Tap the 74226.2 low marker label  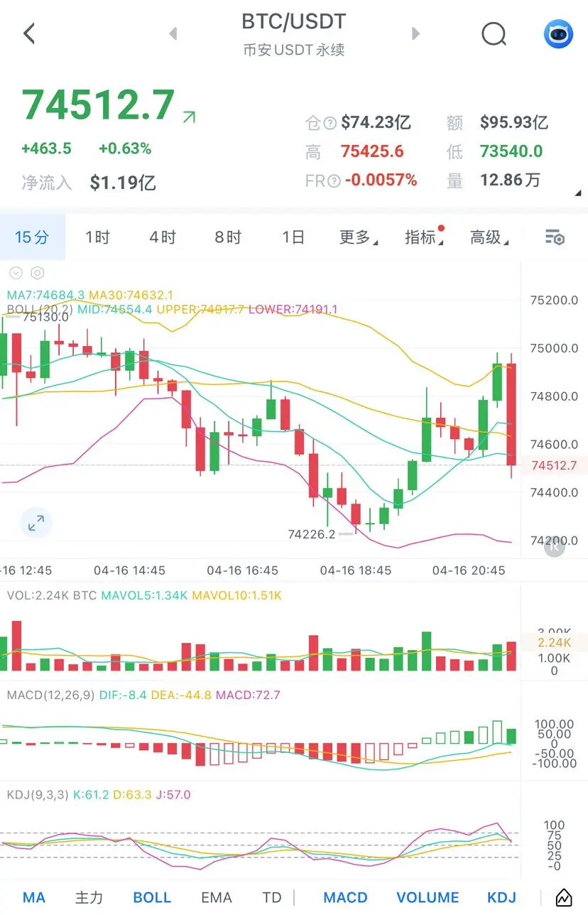(x=312, y=534)
